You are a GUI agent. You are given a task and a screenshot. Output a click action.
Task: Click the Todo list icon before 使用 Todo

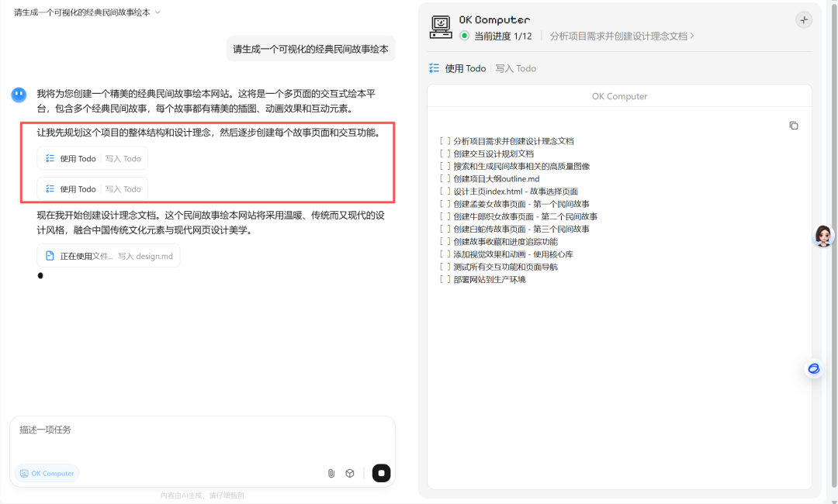[435, 67]
